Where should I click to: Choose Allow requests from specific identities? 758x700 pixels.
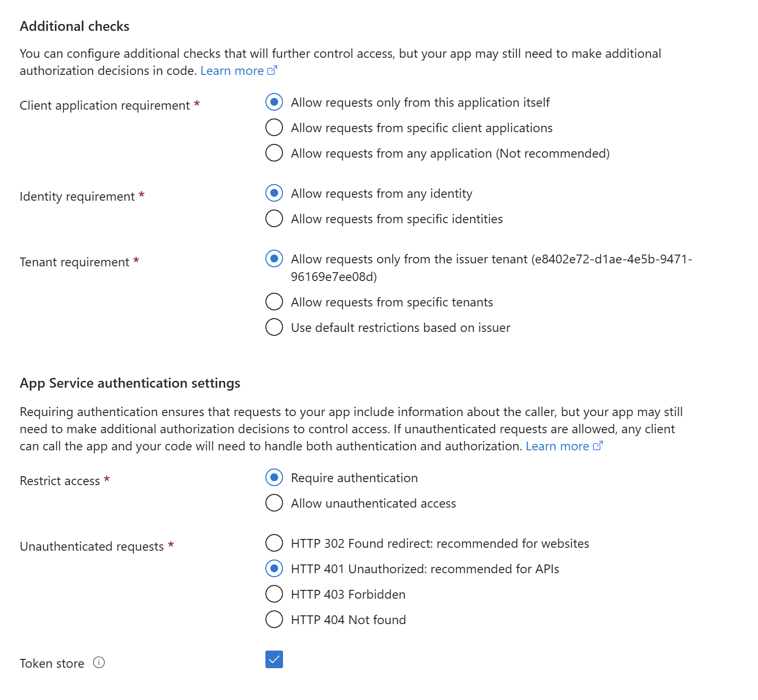274,218
